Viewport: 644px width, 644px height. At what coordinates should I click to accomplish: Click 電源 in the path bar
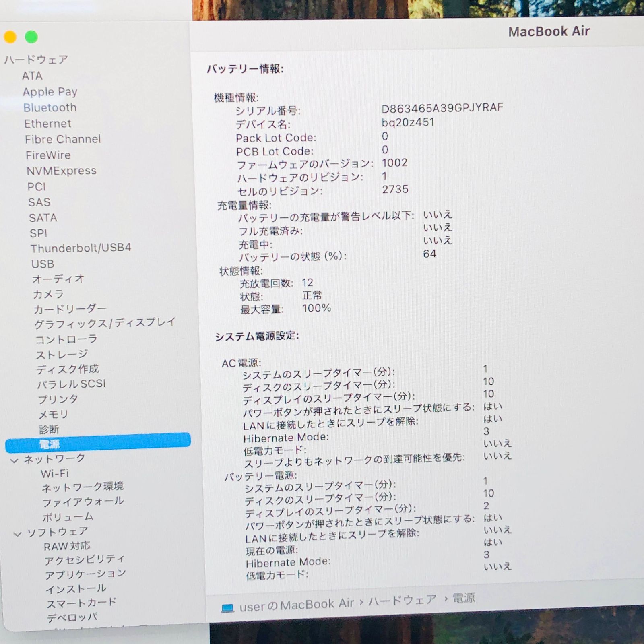(464, 598)
